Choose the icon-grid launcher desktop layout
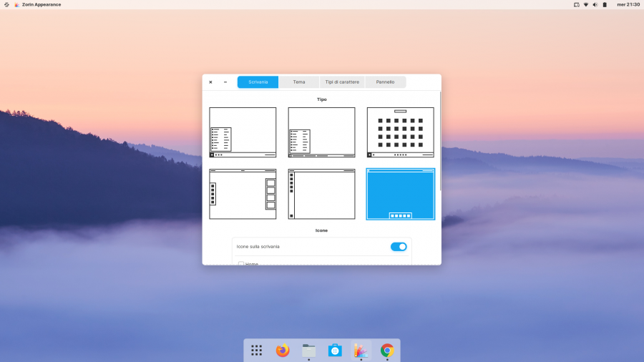 point(400,132)
